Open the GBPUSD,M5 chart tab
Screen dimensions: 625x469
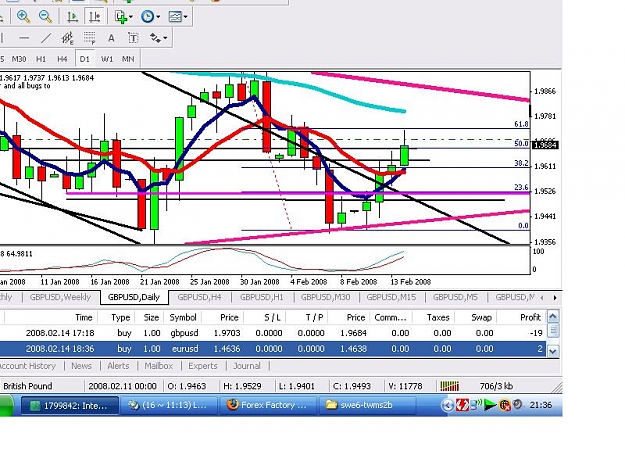pos(455,297)
